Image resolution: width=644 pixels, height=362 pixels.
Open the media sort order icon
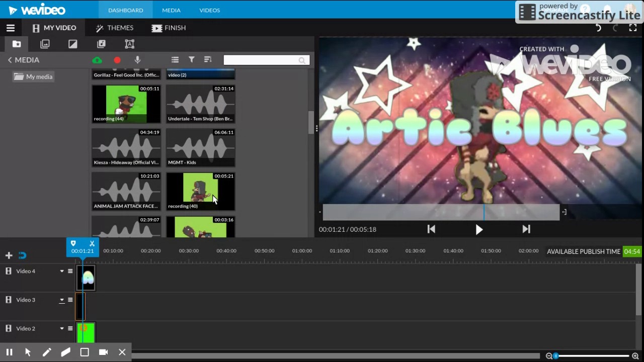pos(208,60)
